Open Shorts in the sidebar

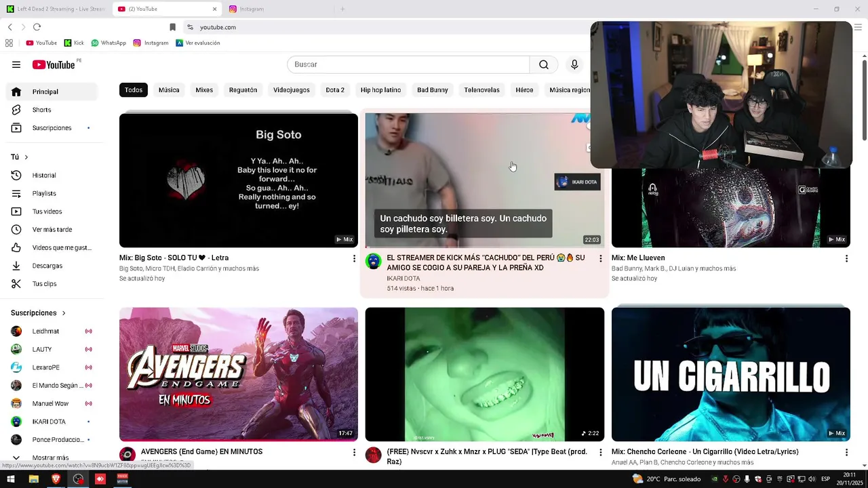click(x=52, y=110)
